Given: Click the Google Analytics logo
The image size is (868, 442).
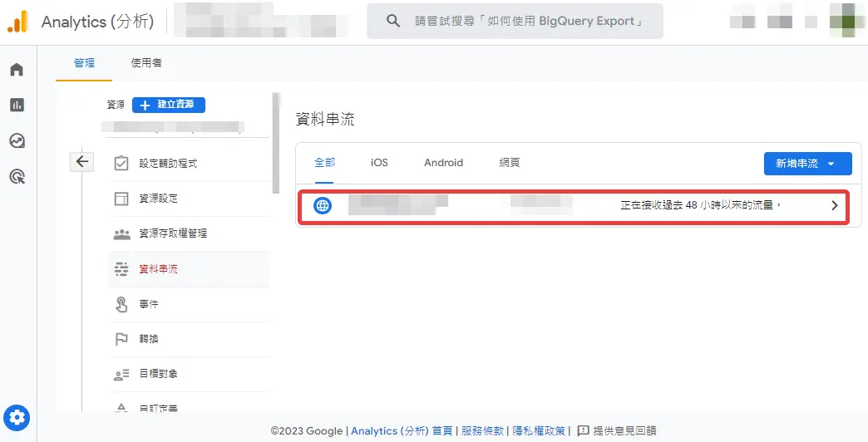Looking at the screenshot, I should [17, 22].
